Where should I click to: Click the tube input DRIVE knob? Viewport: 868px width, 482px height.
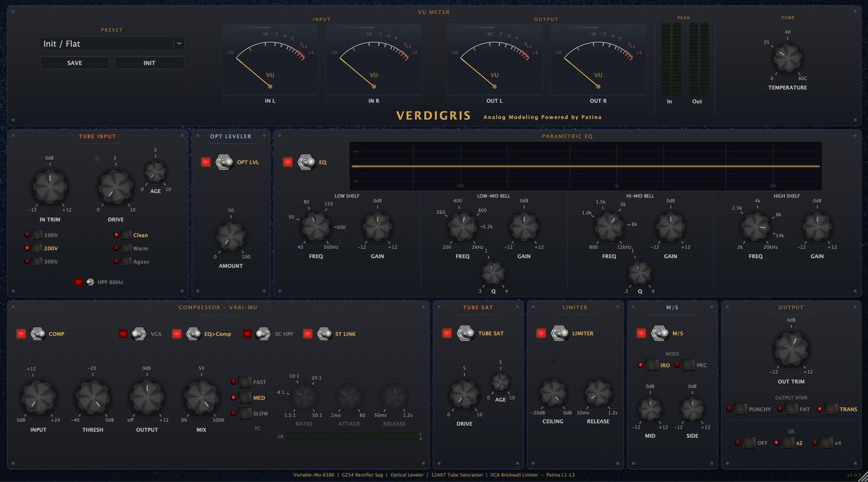(x=115, y=186)
